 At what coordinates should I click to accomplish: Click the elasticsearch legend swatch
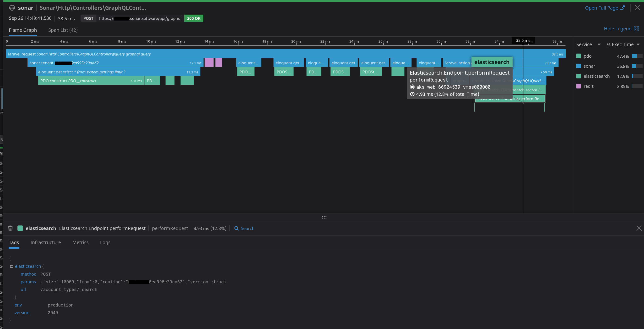578,76
